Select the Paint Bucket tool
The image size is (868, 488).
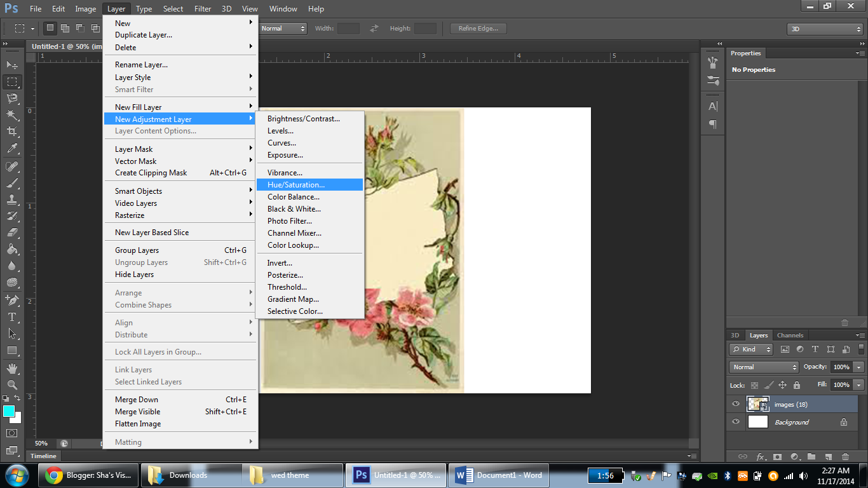click(12, 249)
